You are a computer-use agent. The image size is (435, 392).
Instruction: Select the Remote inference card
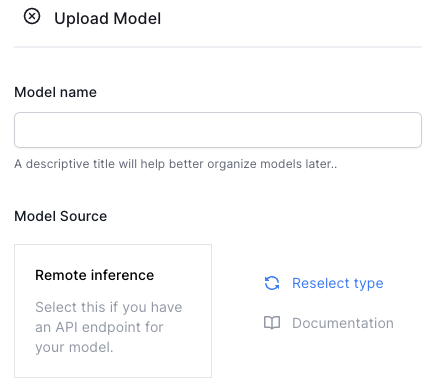pyautogui.click(x=113, y=311)
